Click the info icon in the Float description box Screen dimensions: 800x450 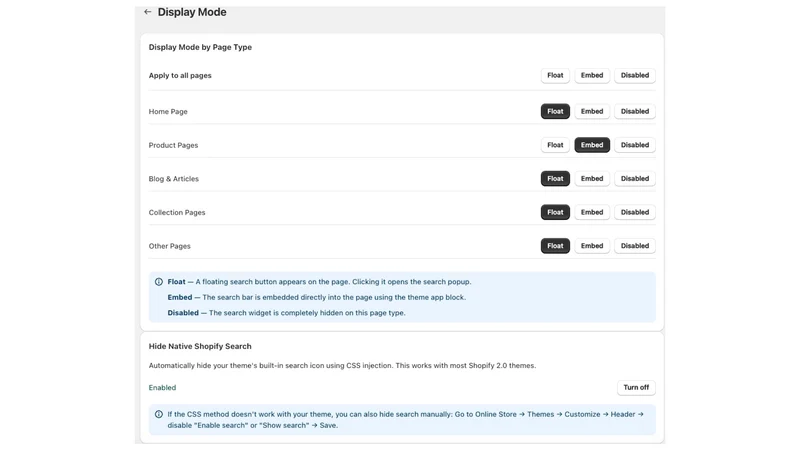click(x=159, y=282)
